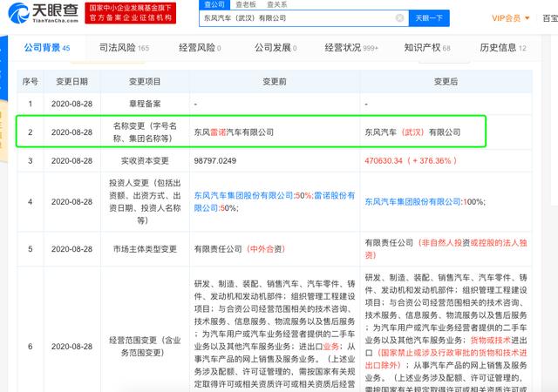Select the 470630.34 (+376.36%) value

pyautogui.click(x=411, y=161)
